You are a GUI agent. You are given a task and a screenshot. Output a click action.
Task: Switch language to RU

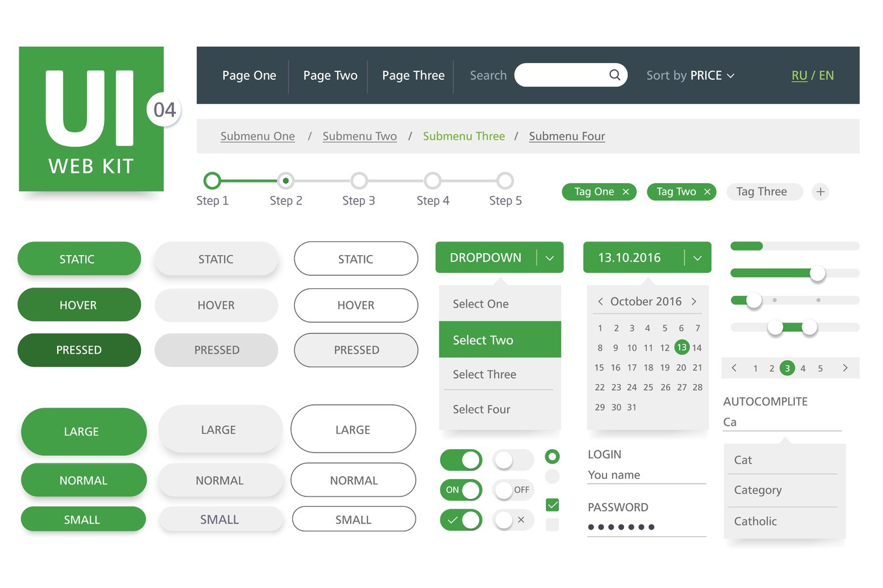[799, 75]
